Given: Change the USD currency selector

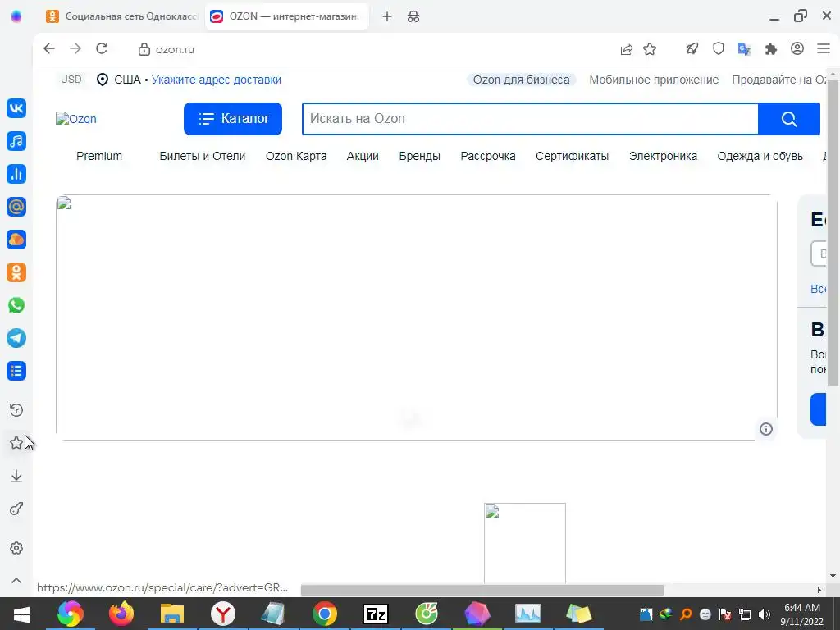Looking at the screenshot, I should click(71, 80).
